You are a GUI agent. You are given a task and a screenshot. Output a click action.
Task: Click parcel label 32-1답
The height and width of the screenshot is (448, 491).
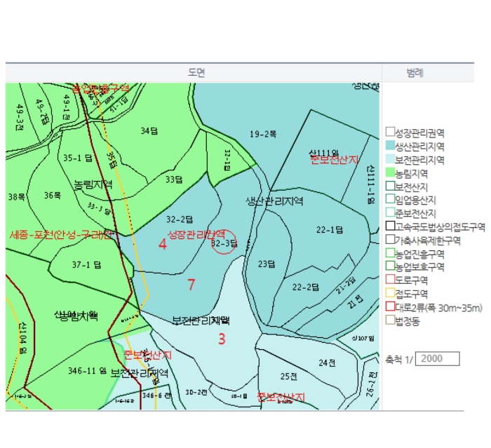coord(228,160)
